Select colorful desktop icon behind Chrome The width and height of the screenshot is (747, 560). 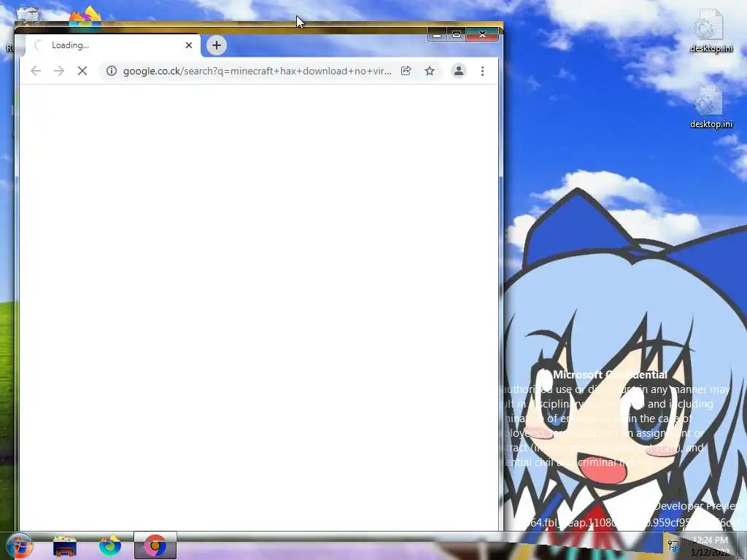click(86, 16)
